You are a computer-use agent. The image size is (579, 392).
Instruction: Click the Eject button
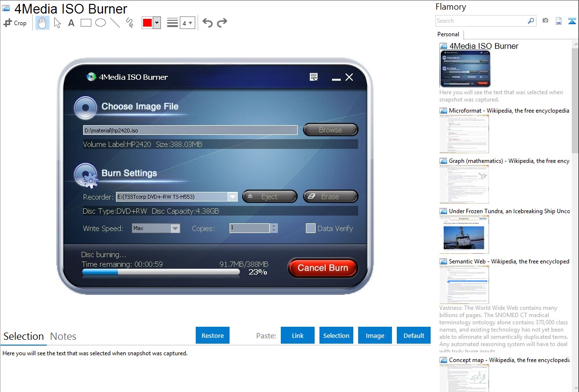click(270, 197)
